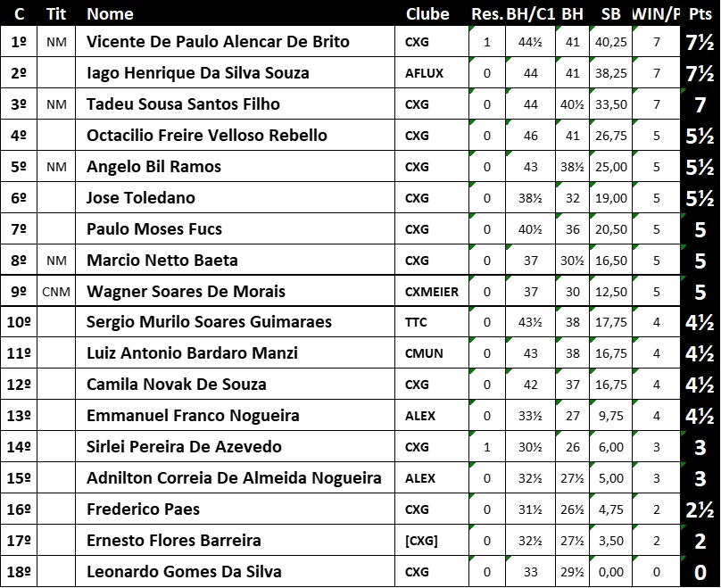721x588 pixels.
Task: Click the WIN/F column header
Action: 655,13
